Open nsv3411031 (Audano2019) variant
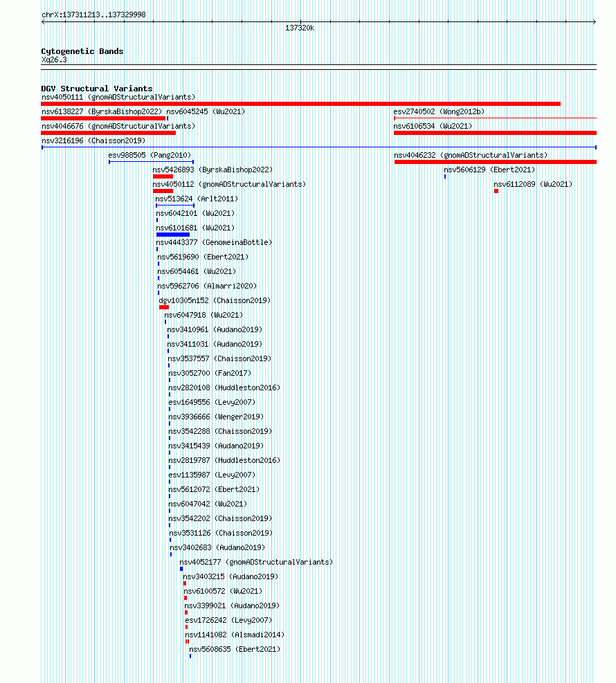This screenshot has height=683, width=616. (215, 344)
